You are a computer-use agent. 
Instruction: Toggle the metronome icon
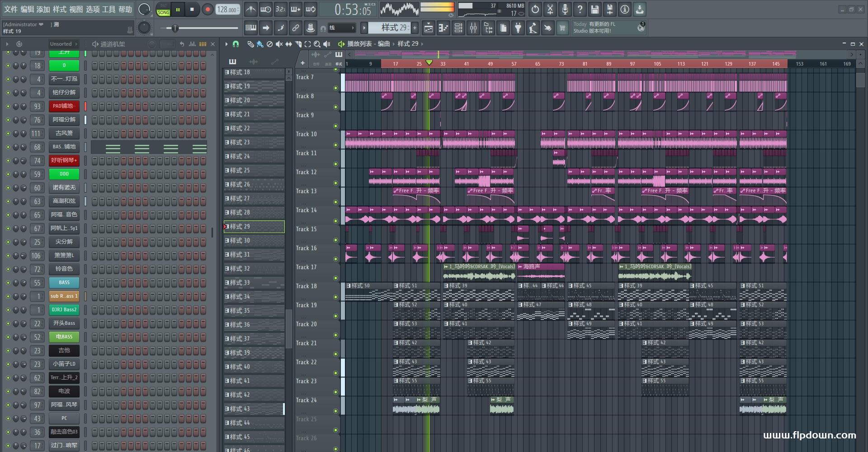(251, 9)
